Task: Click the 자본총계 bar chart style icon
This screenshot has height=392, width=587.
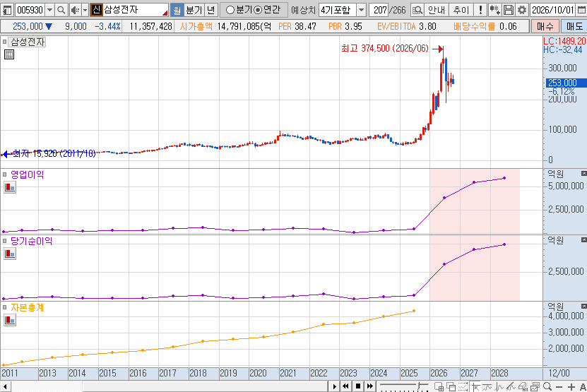Action: coord(10,320)
